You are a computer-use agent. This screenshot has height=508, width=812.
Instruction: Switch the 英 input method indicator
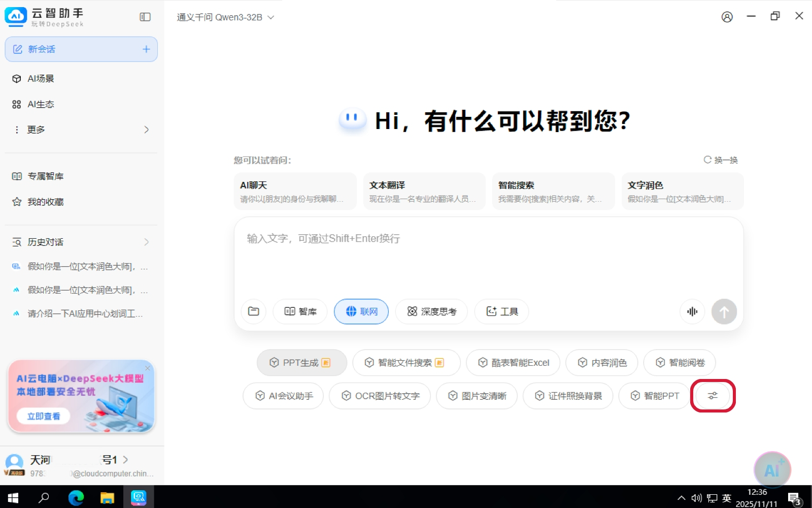pos(727,498)
